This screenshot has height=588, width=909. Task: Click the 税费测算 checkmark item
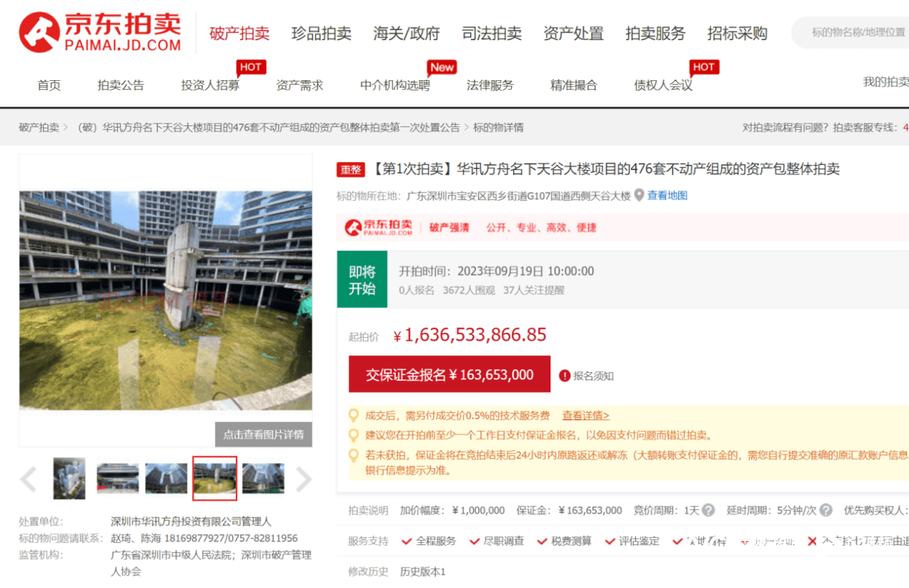pyautogui.click(x=564, y=541)
